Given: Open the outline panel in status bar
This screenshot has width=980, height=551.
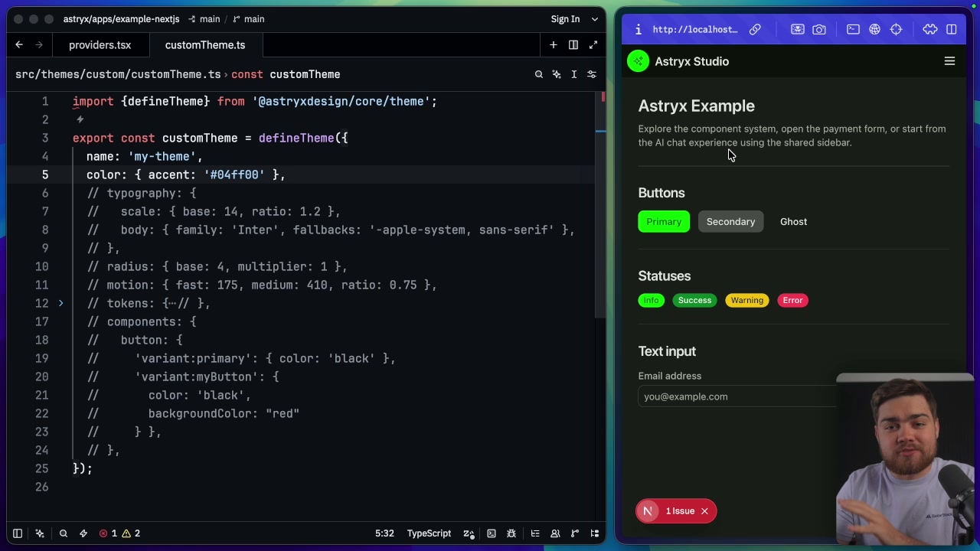Looking at the screenshot, I should point(535,533).
